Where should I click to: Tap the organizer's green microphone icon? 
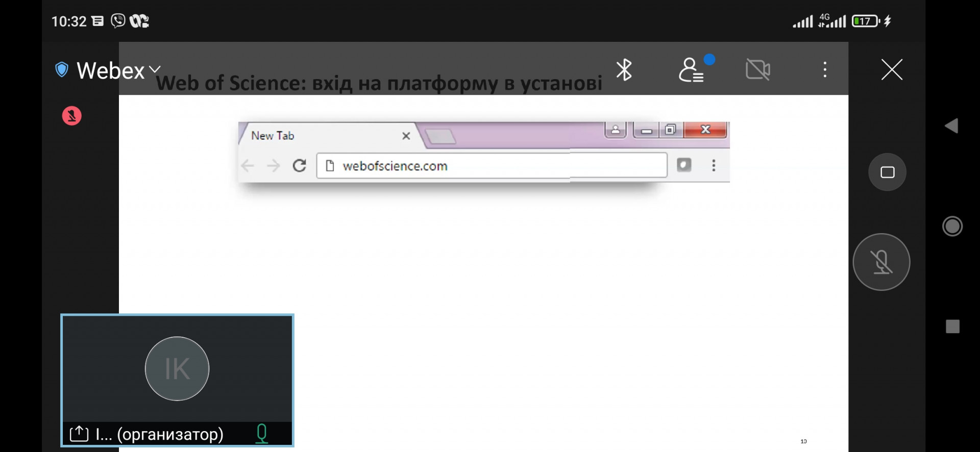click(x=262, y=434)
